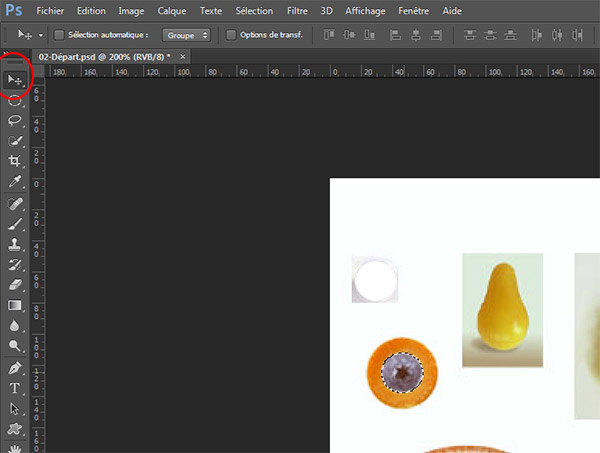600x453 pixels.
Task: Enable Options de transf. checkbox
Action: point(231,35)
